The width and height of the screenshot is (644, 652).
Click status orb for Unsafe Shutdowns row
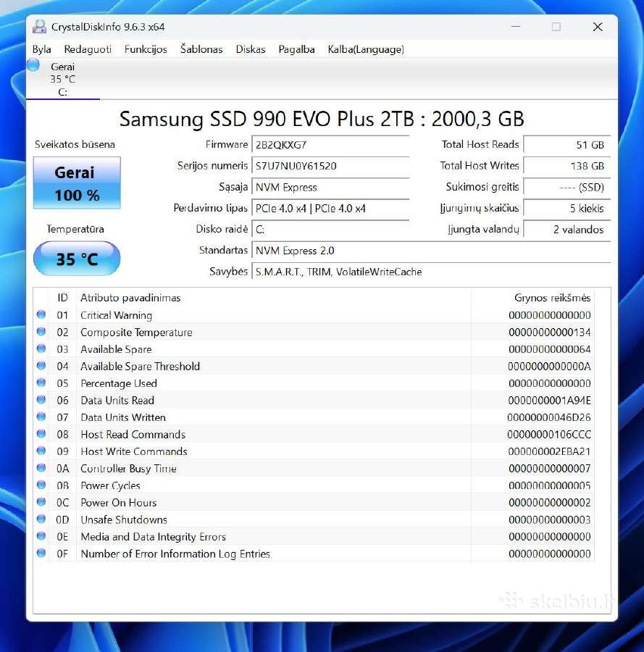tap(41, 519)
